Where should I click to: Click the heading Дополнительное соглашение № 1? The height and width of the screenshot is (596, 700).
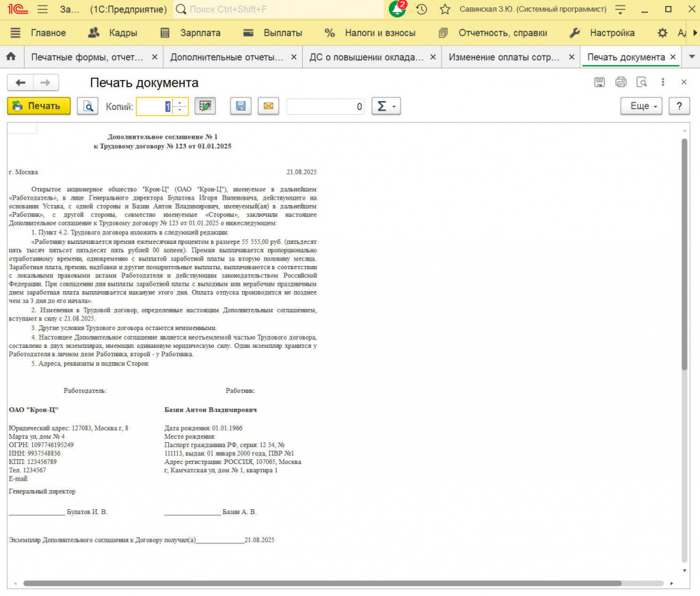(x=163, y=137)
